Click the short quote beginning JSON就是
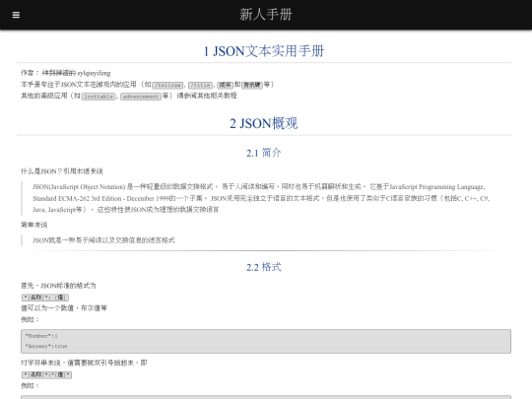532x399 pixels. [x=103, y=240]
